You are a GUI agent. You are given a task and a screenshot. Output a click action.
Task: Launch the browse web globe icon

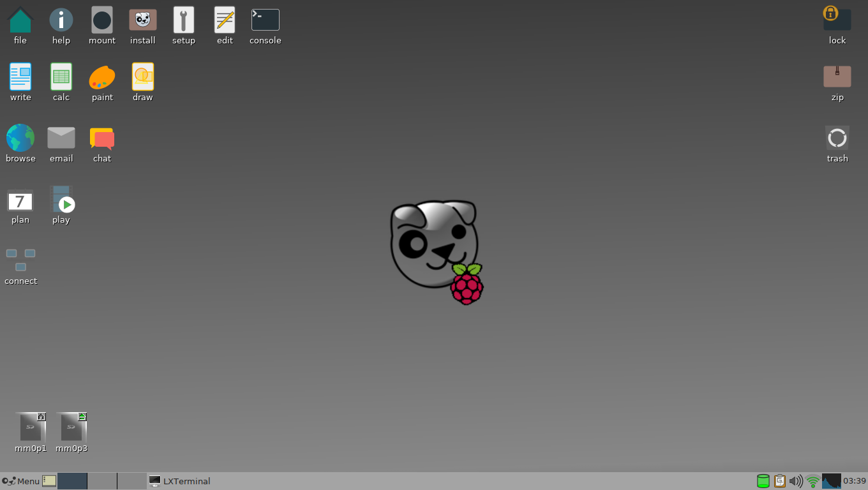(20, 138)
